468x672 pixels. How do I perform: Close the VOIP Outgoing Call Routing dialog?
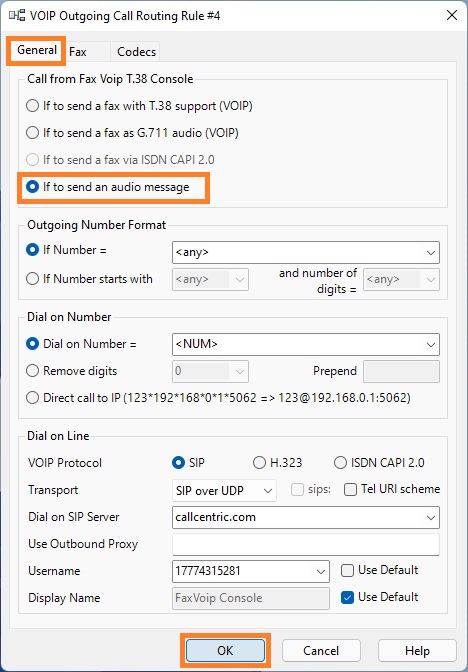point(451,16)
